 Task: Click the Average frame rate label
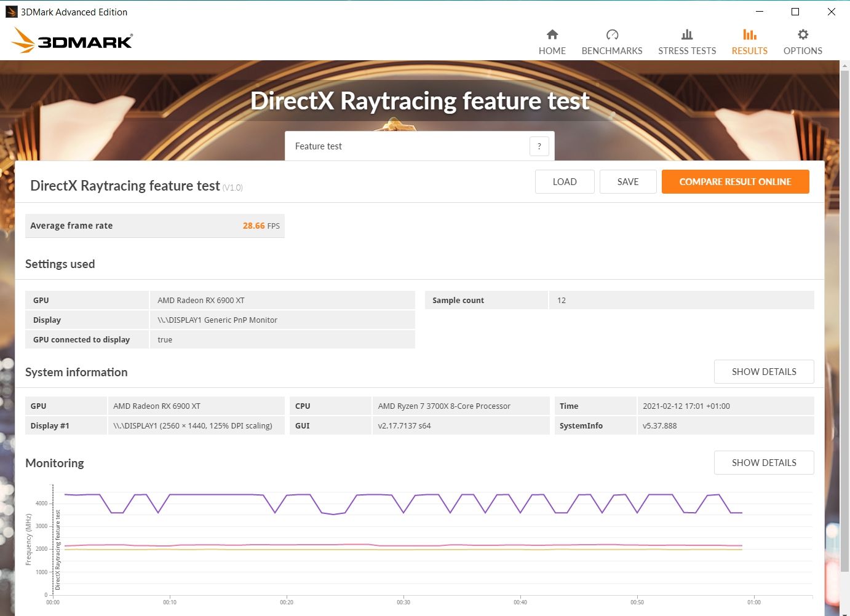pos(71,226)
